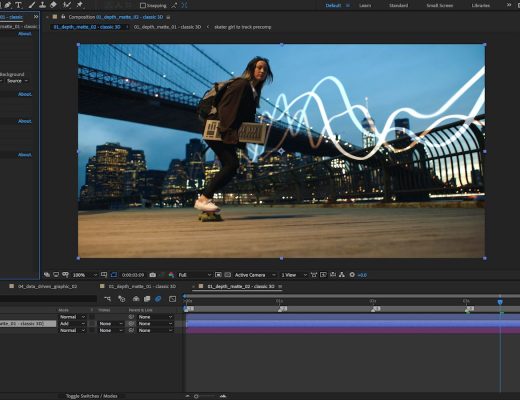The image size is (520, 400).
Task: Open the 04_data_driven_graphic_02 timeline tab
Action: coord(47,286)
